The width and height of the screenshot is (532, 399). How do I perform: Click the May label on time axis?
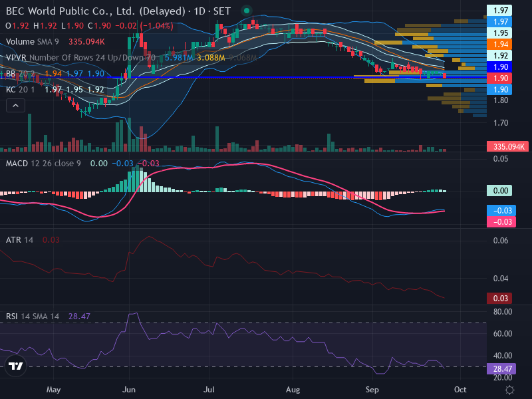tap(53, 390)
